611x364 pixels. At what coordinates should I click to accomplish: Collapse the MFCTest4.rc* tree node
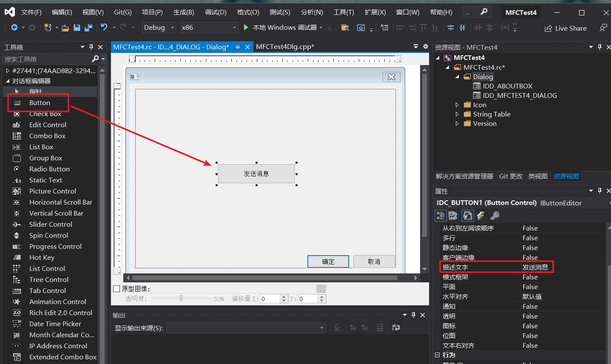[447, 67]
